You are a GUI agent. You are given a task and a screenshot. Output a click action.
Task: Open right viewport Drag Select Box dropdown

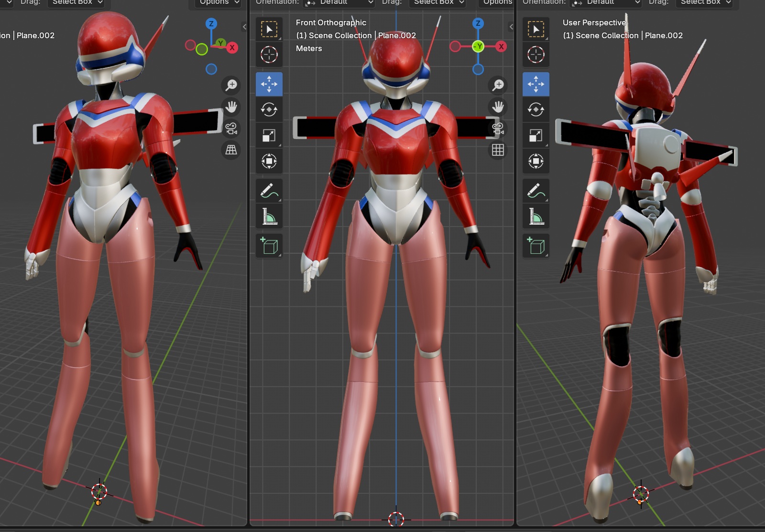(705, 2)
